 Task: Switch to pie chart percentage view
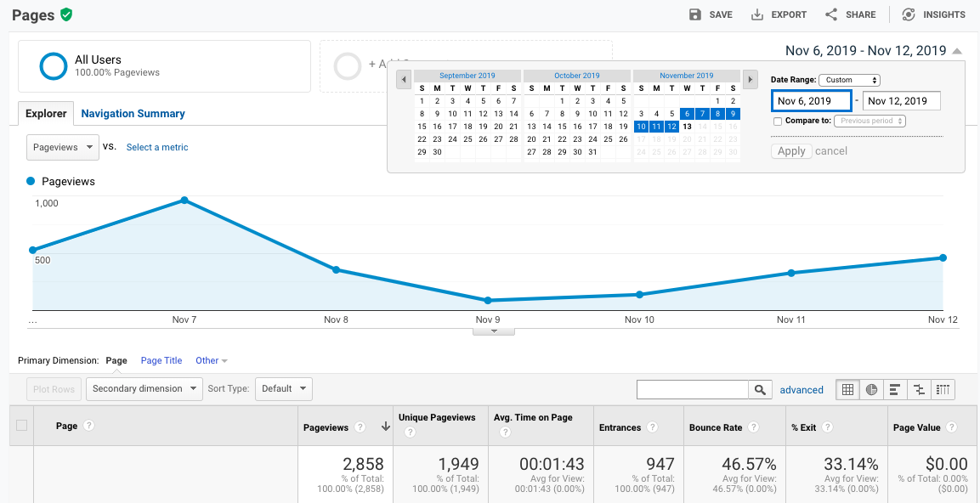(871, 389)
